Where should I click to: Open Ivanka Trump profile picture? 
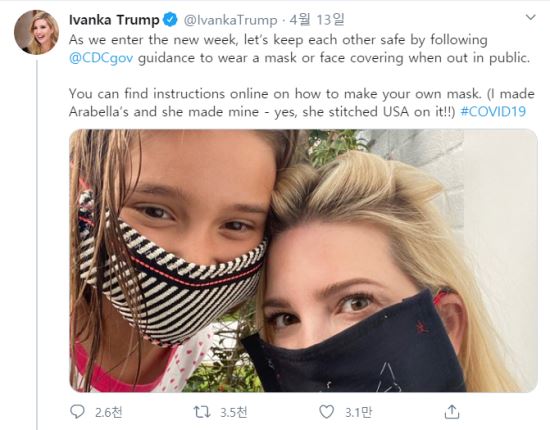tap(36, 32)
